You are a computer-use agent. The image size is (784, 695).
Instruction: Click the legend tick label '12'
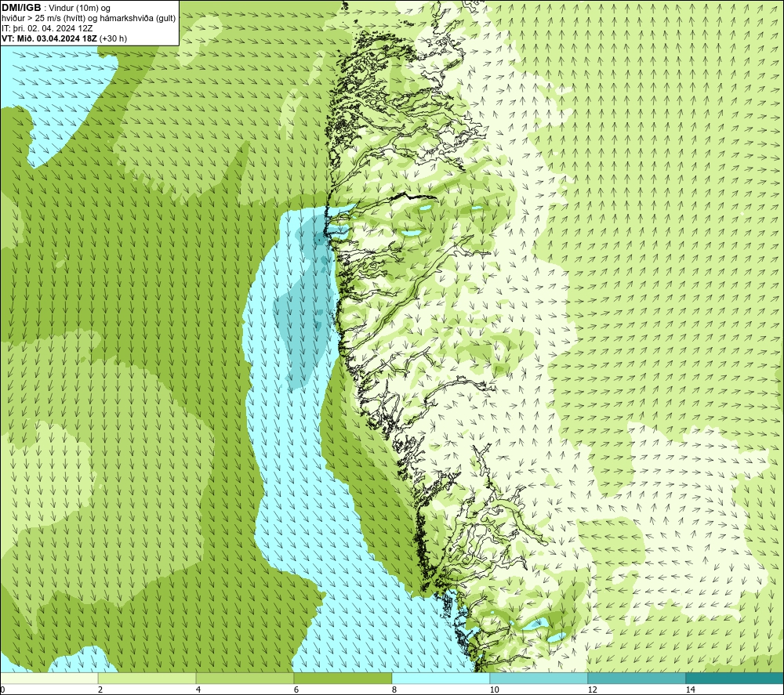pos(593,690)
